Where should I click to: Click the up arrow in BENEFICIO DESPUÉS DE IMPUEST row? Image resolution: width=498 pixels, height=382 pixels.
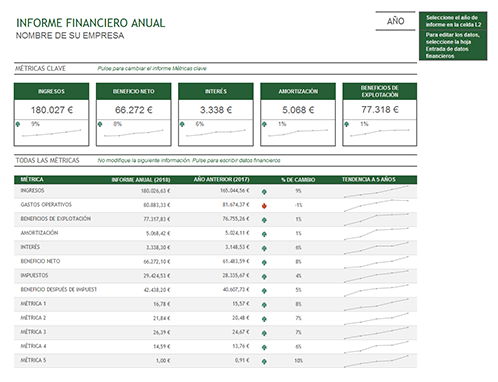click(x=264, y=291)
